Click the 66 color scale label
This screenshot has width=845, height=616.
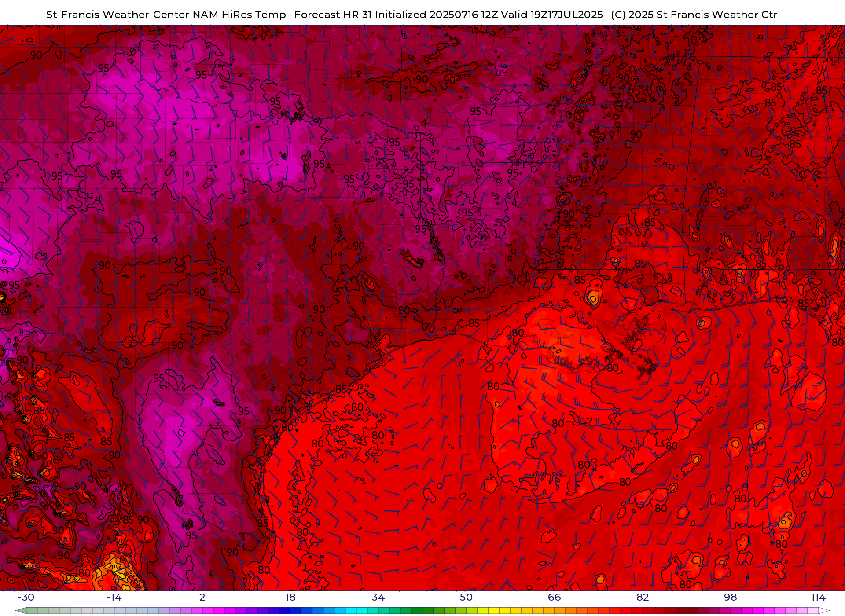tap(555, 597)
